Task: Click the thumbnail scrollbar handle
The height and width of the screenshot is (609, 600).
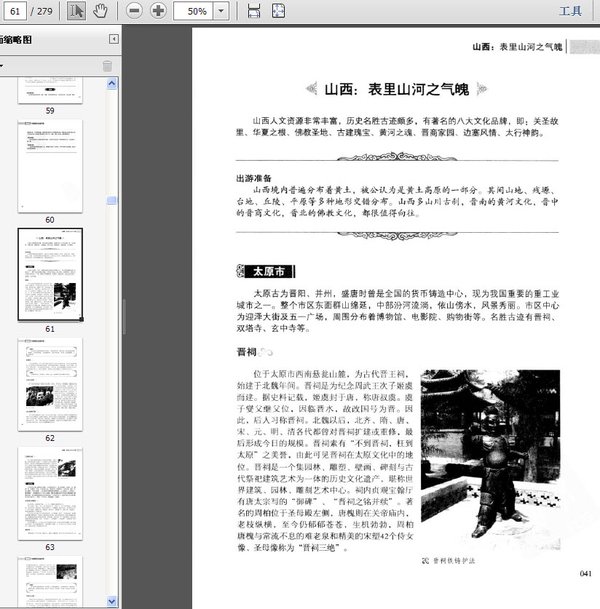Action: (111, 200)
